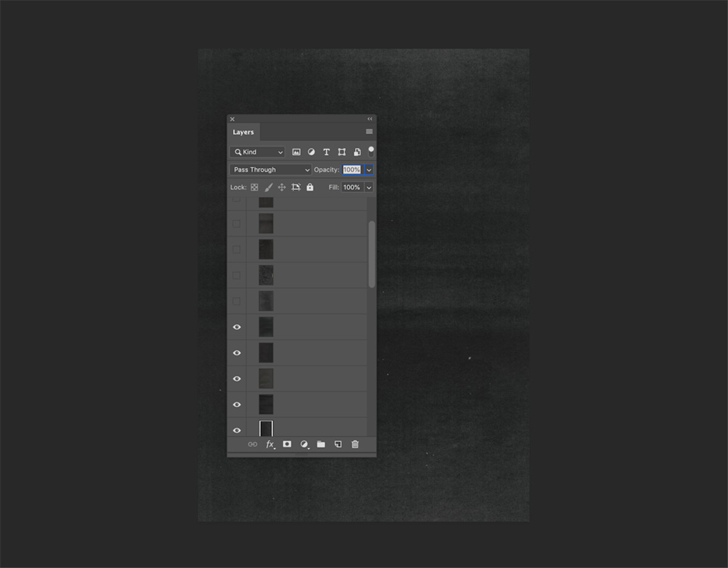
Task: Open the Kind filter type dropdown
Action: tap(257, 152)
